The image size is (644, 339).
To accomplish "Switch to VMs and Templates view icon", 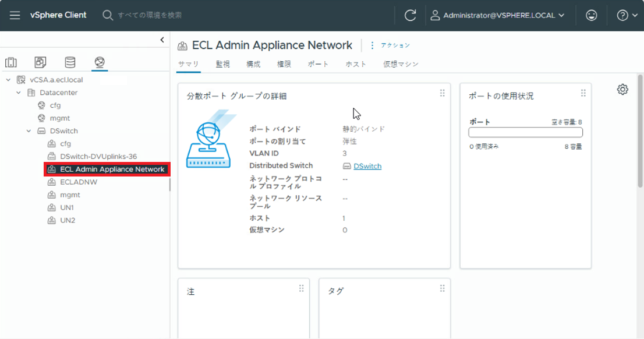I will [x=40, y=62].
